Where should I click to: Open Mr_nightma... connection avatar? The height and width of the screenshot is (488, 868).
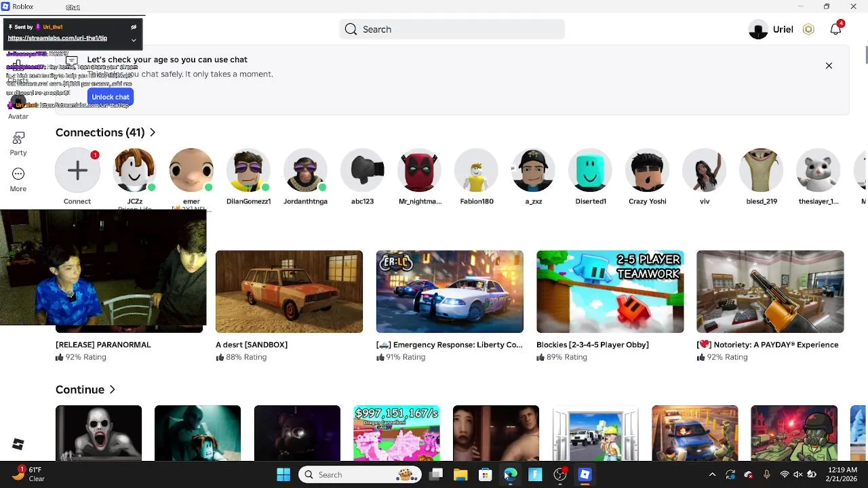[419, 170]
